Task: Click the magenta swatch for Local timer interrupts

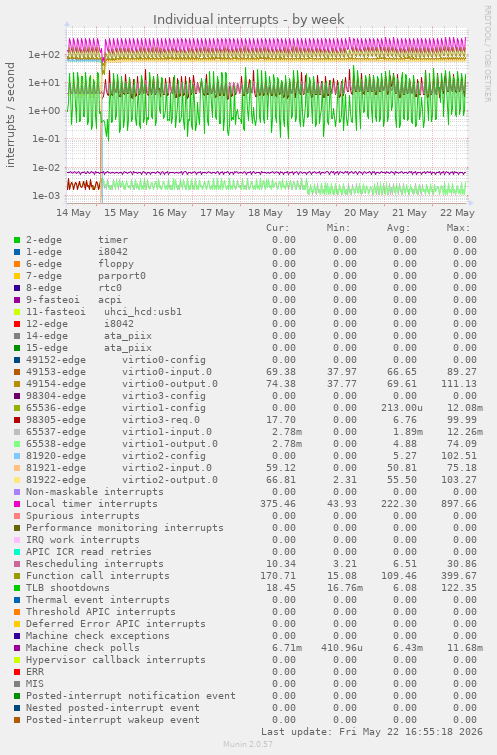Action: tap(17, 504)
